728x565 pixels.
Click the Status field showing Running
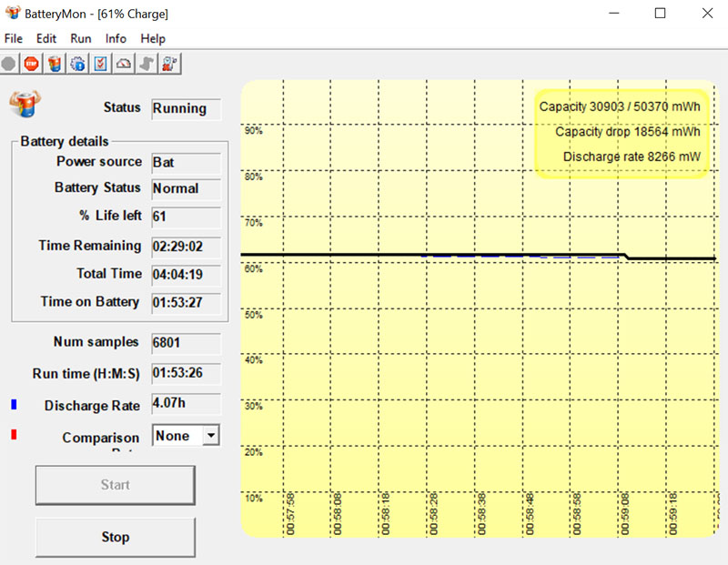click(x=187, y=108)
